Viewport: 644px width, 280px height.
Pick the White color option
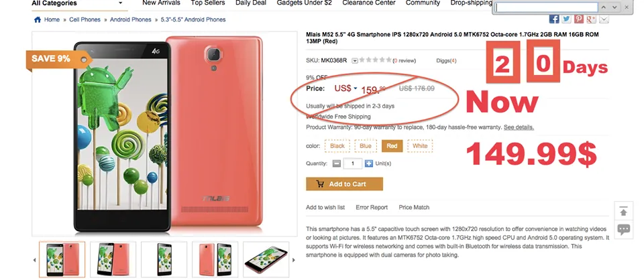point(420,146)
